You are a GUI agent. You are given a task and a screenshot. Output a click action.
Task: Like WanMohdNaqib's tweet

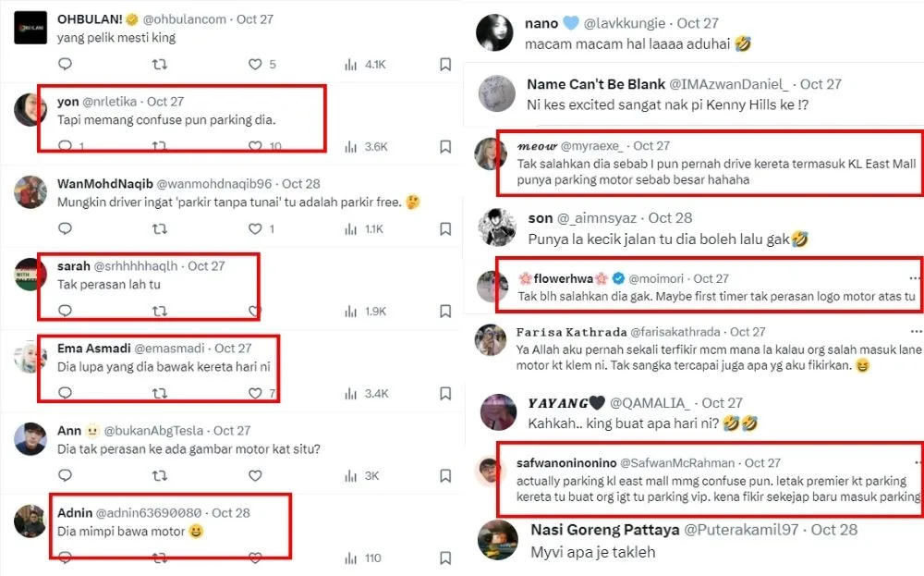256,228
